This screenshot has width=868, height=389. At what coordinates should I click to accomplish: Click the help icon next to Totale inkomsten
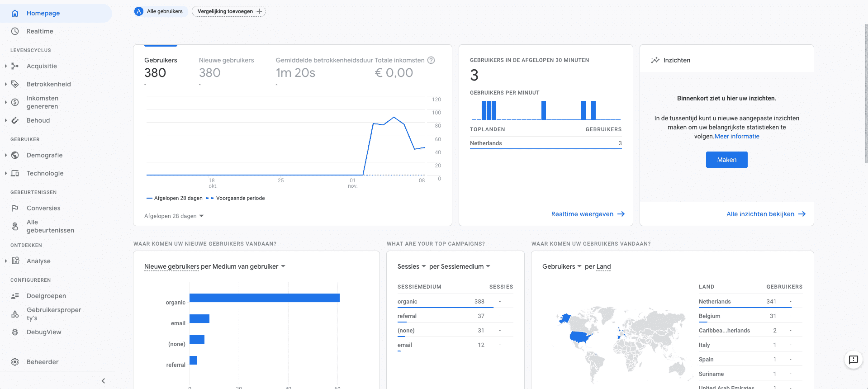431,60
